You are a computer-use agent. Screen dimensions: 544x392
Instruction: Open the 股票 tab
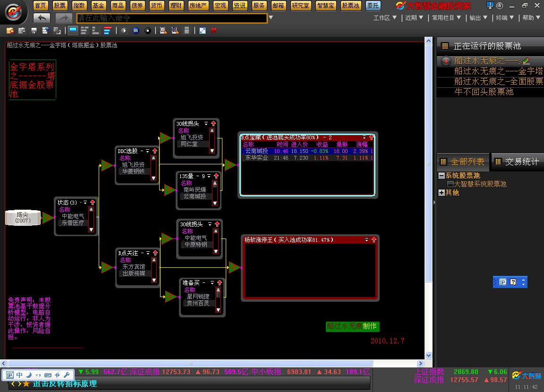59,5
